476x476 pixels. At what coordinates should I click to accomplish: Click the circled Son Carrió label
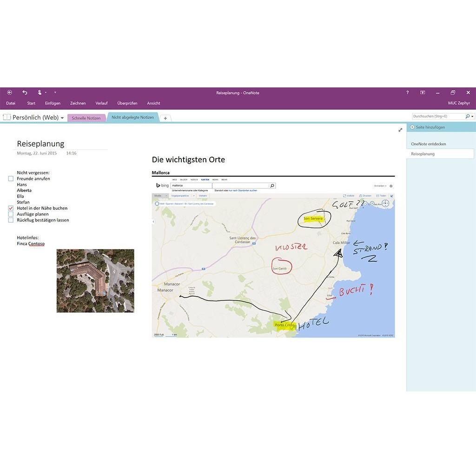click(x=279, y=269)
